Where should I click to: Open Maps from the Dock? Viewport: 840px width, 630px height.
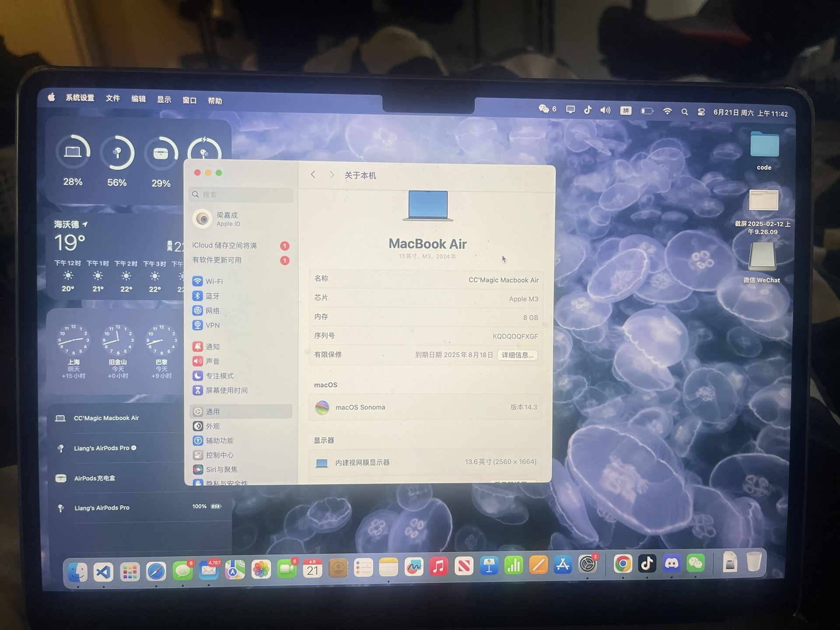pyautogui.click(x=235, y=570)
